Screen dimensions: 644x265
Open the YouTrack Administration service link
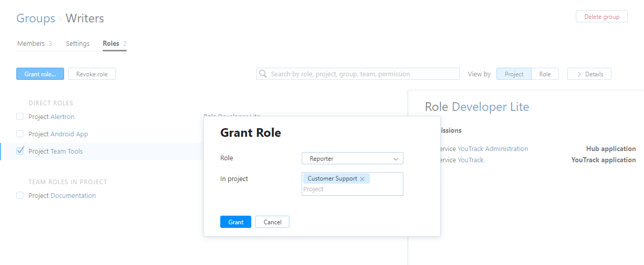(492, 149)
